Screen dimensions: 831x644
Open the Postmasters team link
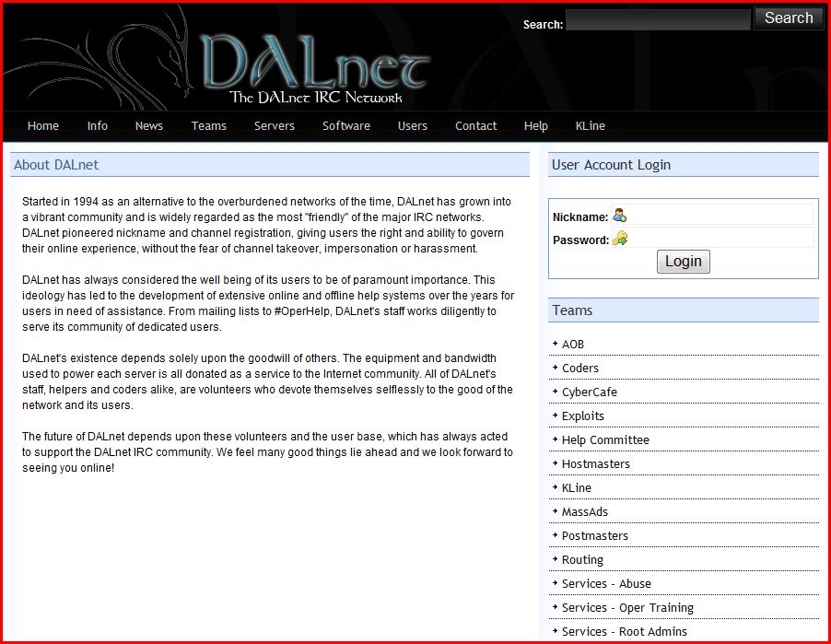(x=594, y=536)
